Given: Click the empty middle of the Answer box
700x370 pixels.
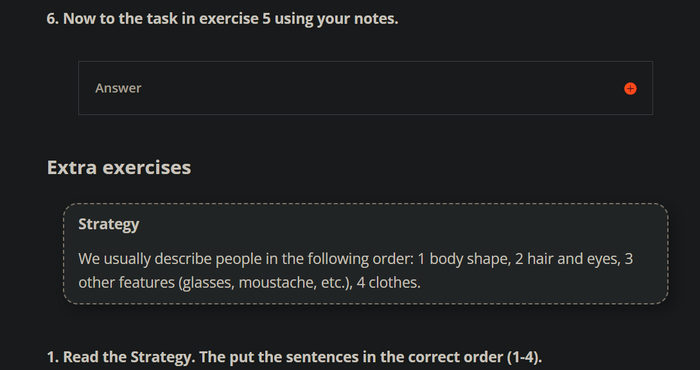Looking at the screenshot, I should point(365,88).
